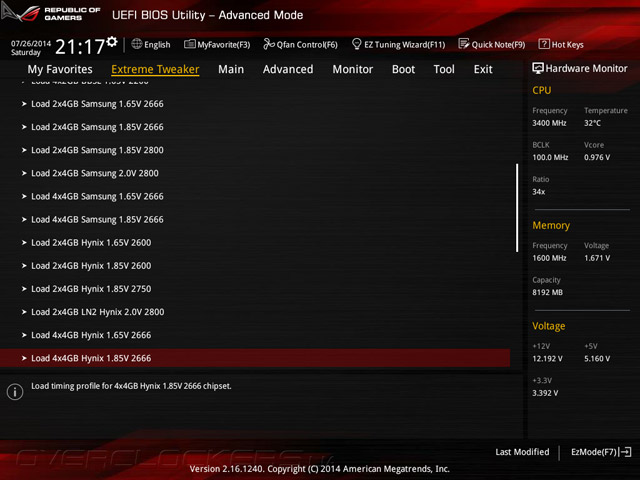Click the Hardware Monitor panel title
This screenshot has width=640, height=480.
[586, 69]
